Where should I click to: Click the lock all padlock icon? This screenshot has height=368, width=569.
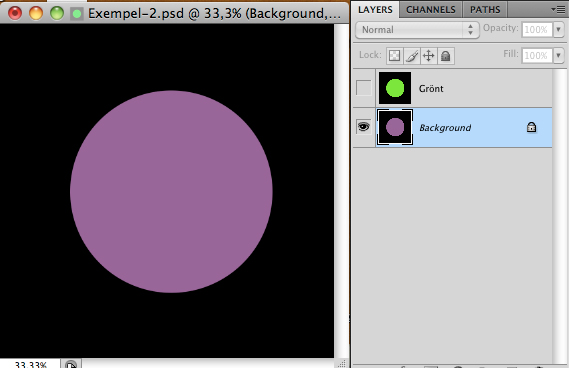point(446,56)
